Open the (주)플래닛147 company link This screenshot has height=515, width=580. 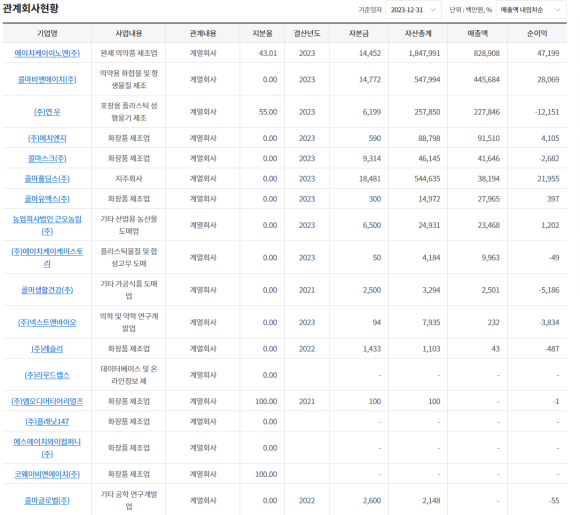point(47,421)
